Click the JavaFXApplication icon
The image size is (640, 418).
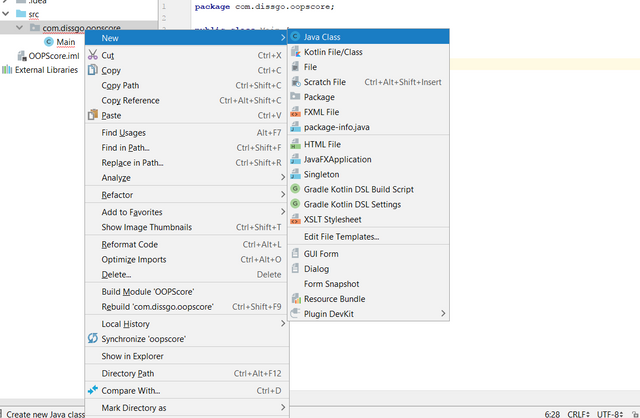pos(296,159)
